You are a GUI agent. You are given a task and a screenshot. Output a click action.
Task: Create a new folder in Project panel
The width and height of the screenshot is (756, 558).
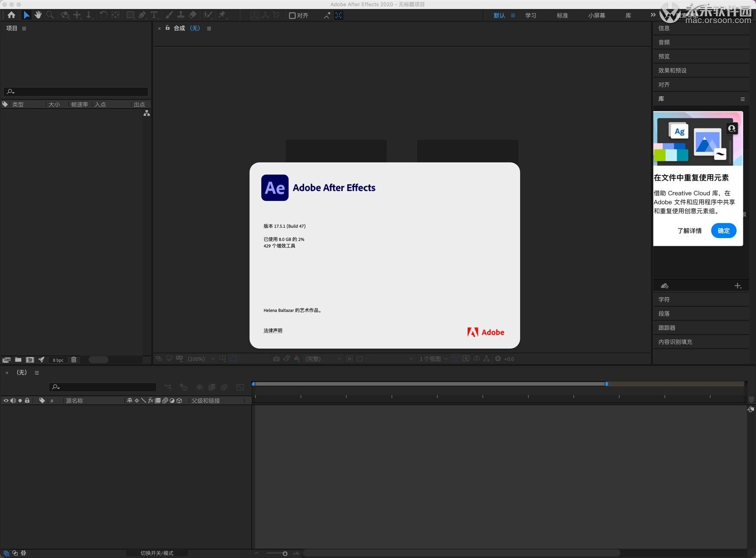click(18, 359)
